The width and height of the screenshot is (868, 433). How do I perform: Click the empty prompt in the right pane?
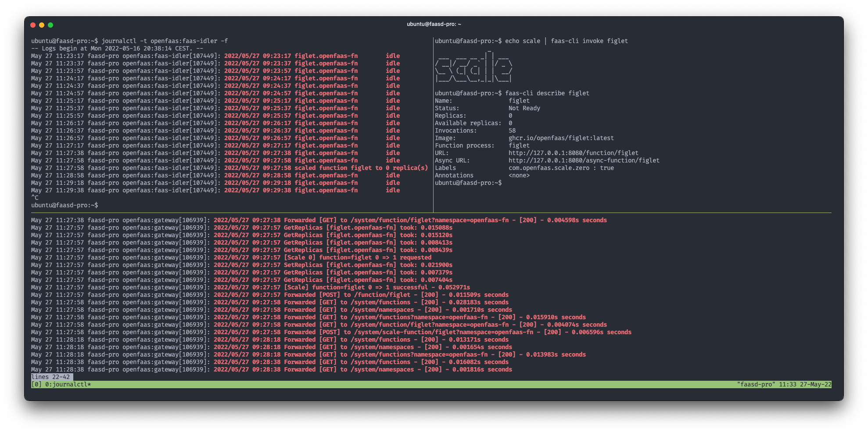[468, 183]
